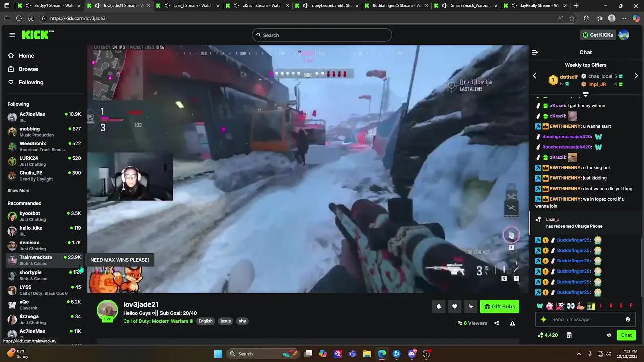Send message with Chat button

[x=626, y=335]
